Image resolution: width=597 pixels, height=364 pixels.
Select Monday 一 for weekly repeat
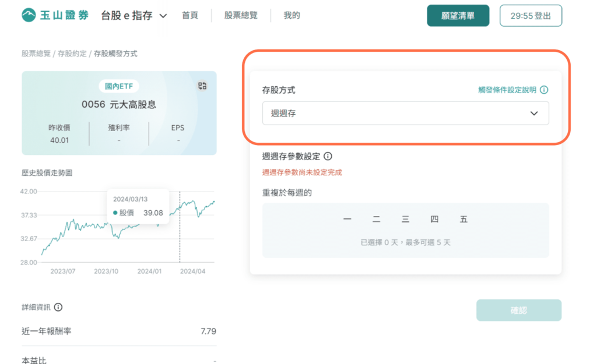(x=347, y=219)
